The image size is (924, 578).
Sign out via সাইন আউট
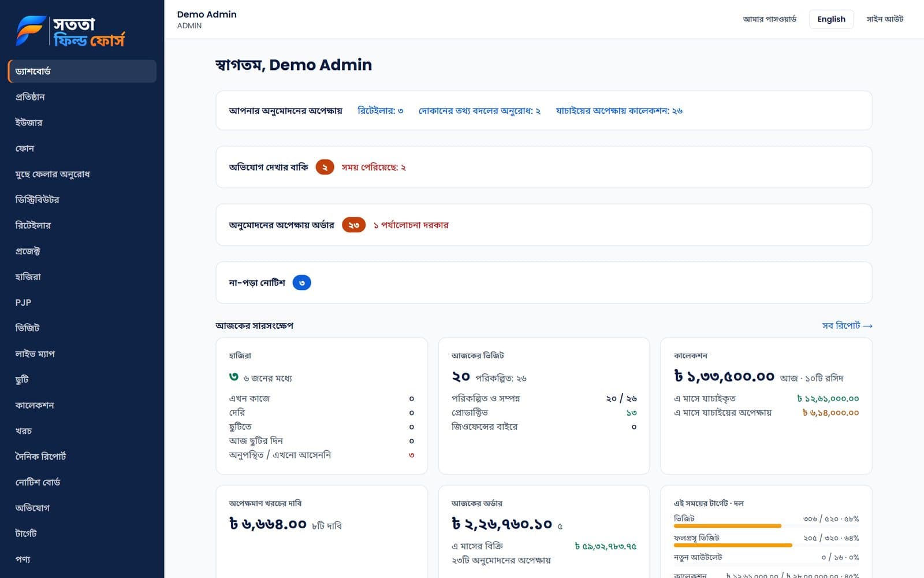click(x=885, y=19)
